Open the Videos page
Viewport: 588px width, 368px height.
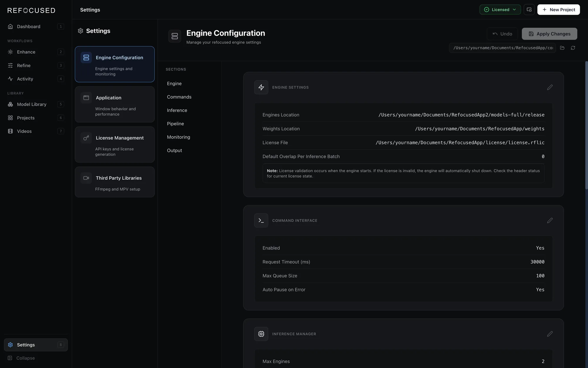[x=36, y=131]
